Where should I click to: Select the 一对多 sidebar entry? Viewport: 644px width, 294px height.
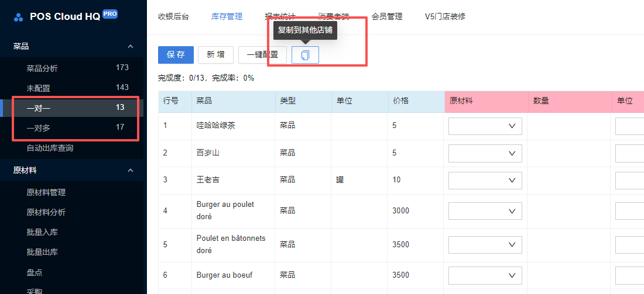coord(38,127)
